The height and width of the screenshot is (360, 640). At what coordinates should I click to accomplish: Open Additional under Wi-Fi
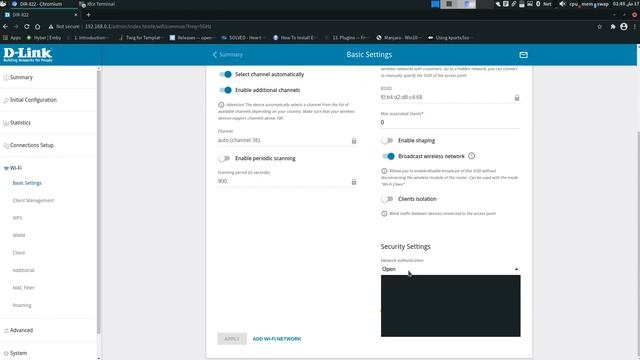click(23, 270)
